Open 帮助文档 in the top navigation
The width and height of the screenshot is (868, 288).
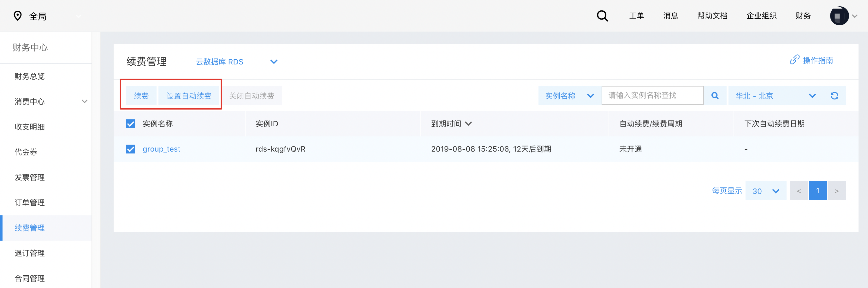pyautogui.click(x=712, y=16)
